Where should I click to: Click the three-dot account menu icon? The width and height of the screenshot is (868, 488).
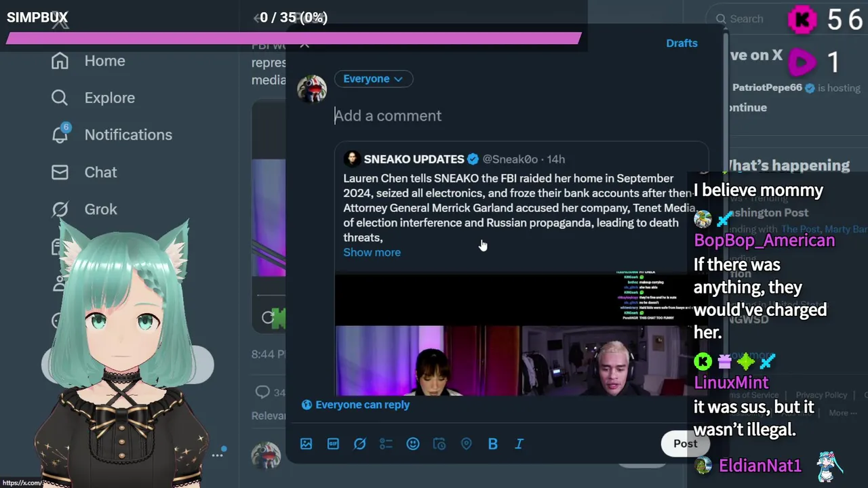pos(217,455)
